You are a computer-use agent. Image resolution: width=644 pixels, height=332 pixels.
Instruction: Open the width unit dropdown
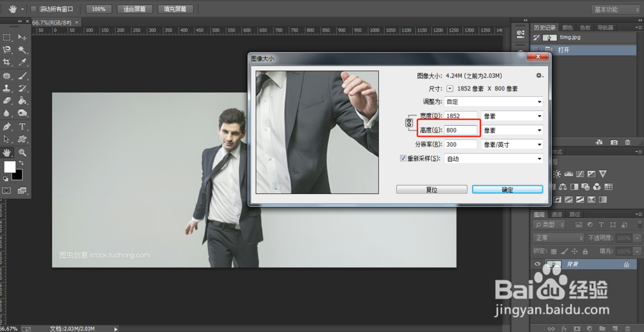pyautogui.click(x=512, y=116)
